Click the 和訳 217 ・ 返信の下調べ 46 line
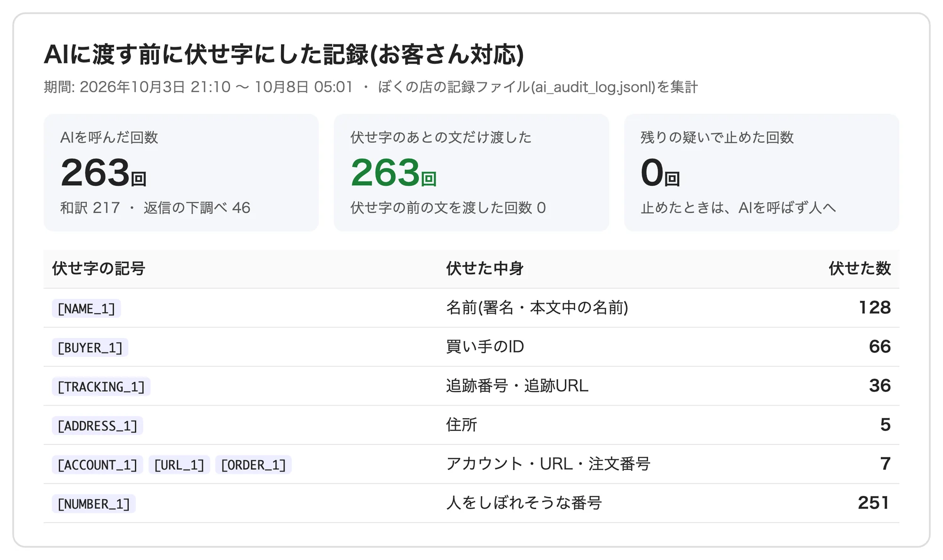 [155, 208]
